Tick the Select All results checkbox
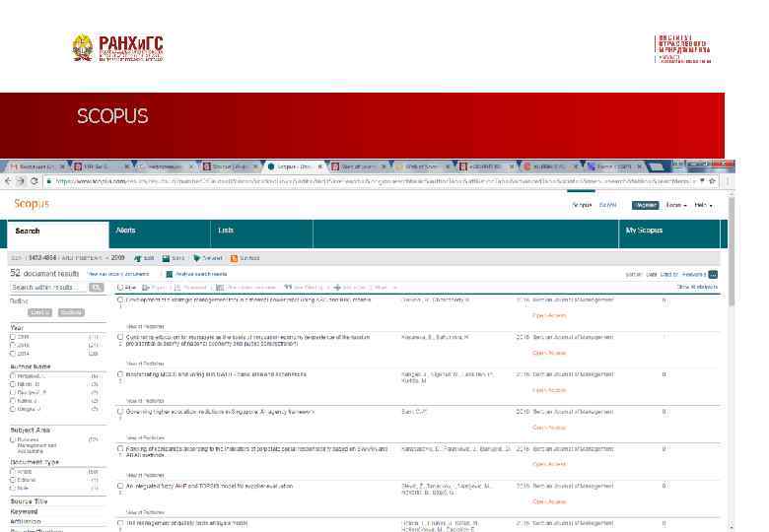The height and width of the screenshot is (532, 769). pyautogui.click(x=120, y=288)
